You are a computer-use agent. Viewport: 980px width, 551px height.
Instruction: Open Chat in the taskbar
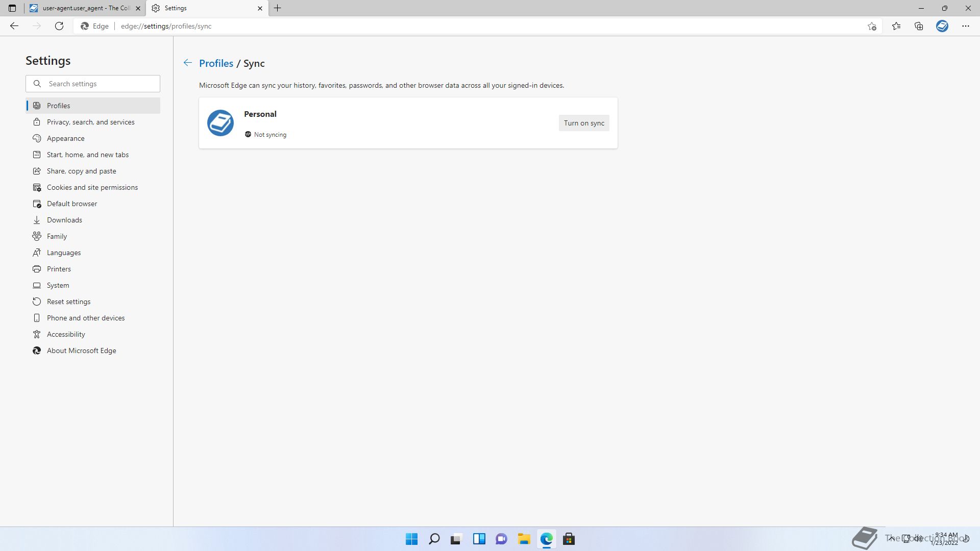pyautogui.click(x=501, y=539)
